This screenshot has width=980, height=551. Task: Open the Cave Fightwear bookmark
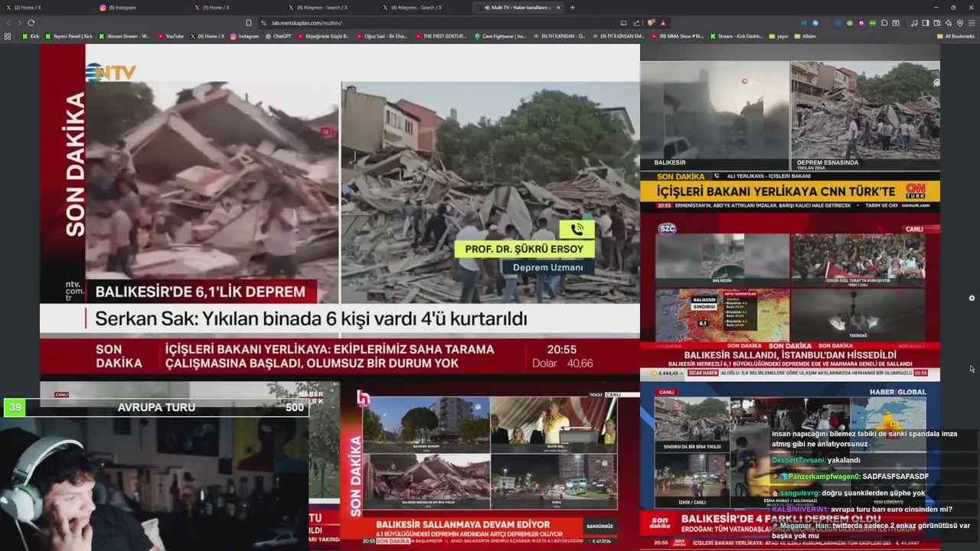click(x=500, y=36)
